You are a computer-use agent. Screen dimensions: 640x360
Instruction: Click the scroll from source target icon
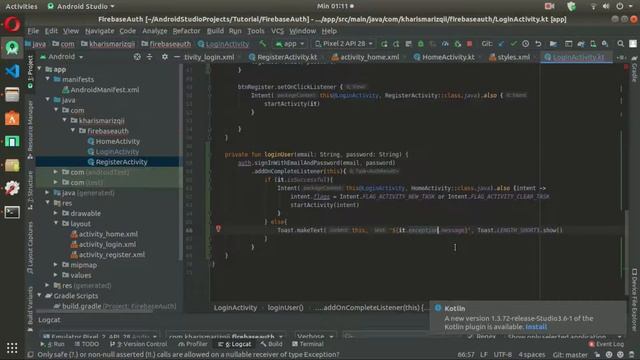137,57
